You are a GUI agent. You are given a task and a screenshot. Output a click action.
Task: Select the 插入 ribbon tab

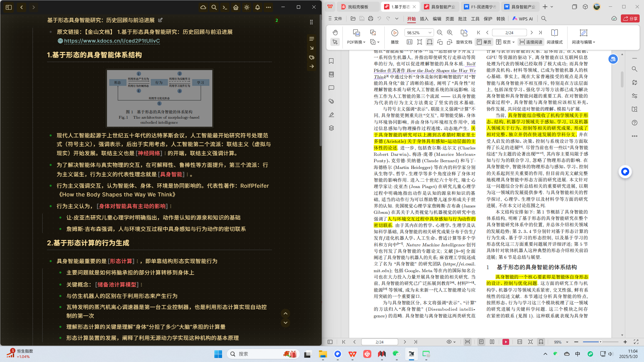(424, 19)
